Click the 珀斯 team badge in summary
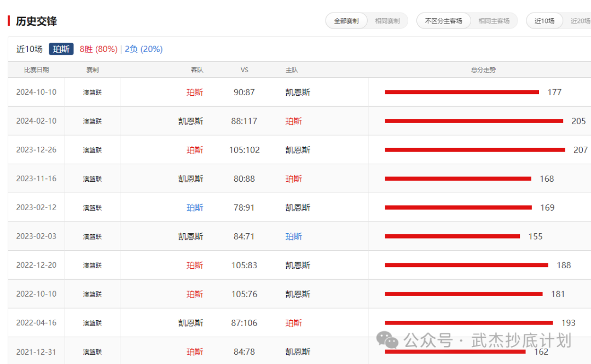591x364 pixels. pos(61,49)
